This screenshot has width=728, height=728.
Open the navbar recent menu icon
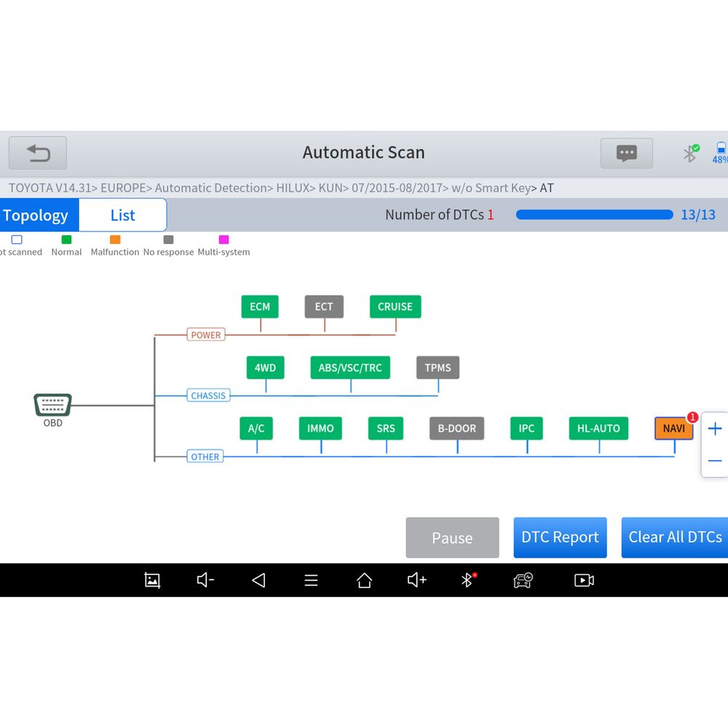click(311, 580)
